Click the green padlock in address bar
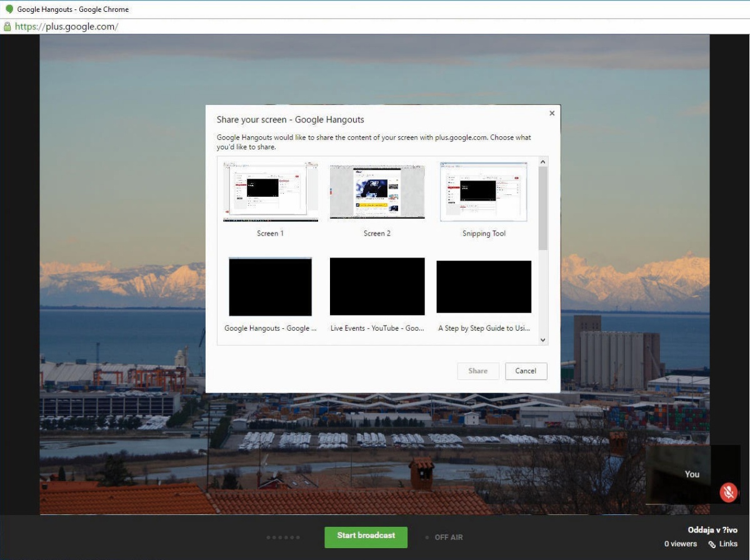This screenshot has height=560, width=750. (x=7, y=27)
